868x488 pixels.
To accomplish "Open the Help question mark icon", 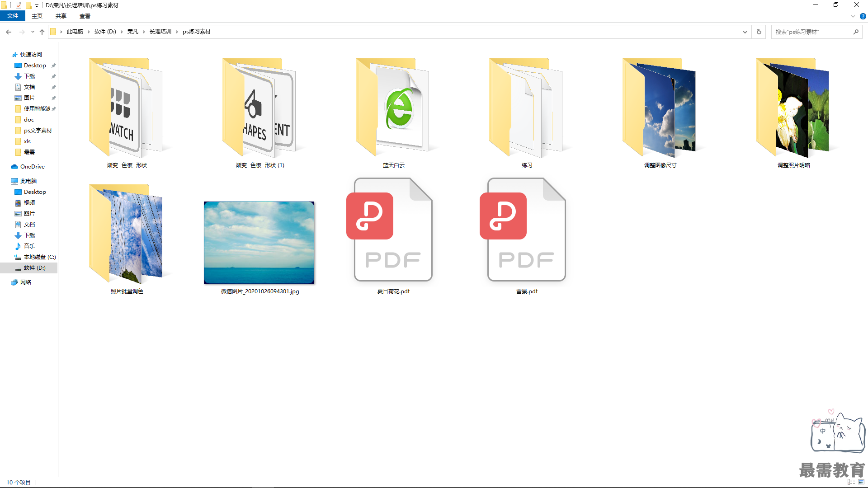I will [863, 16].
